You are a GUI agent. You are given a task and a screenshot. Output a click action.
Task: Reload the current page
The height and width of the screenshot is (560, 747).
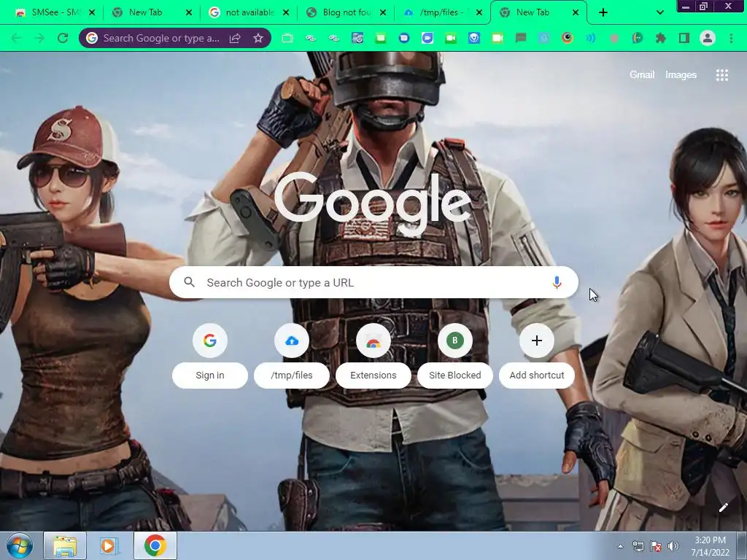[x=63, y=38]
